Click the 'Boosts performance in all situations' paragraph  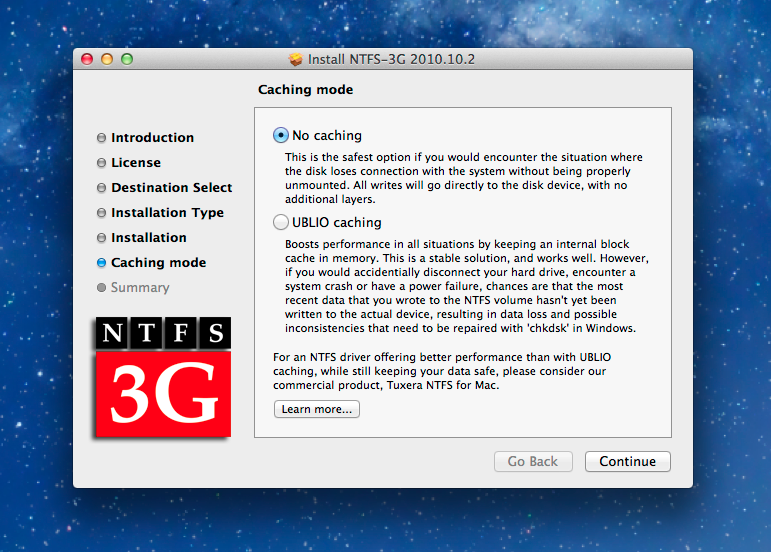[x=467, y=286]
